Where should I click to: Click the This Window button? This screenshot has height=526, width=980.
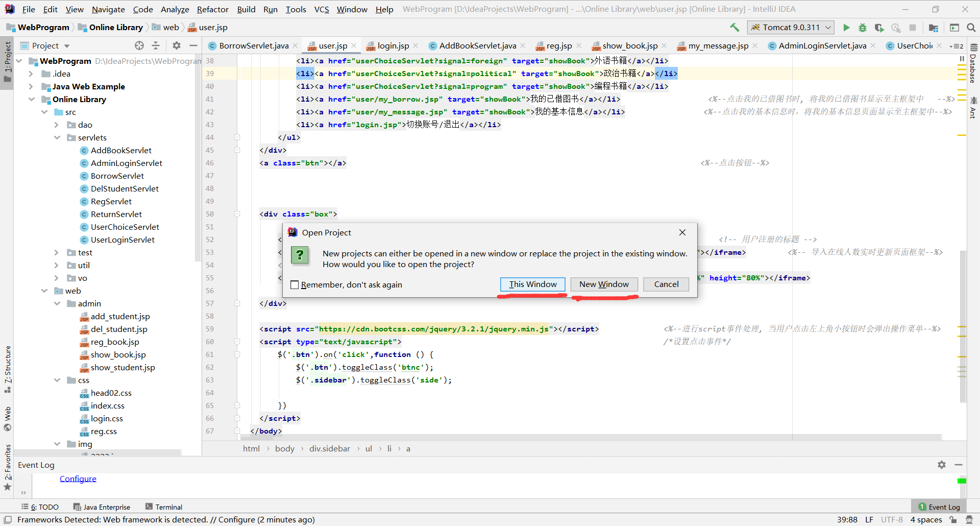(532, 284)
